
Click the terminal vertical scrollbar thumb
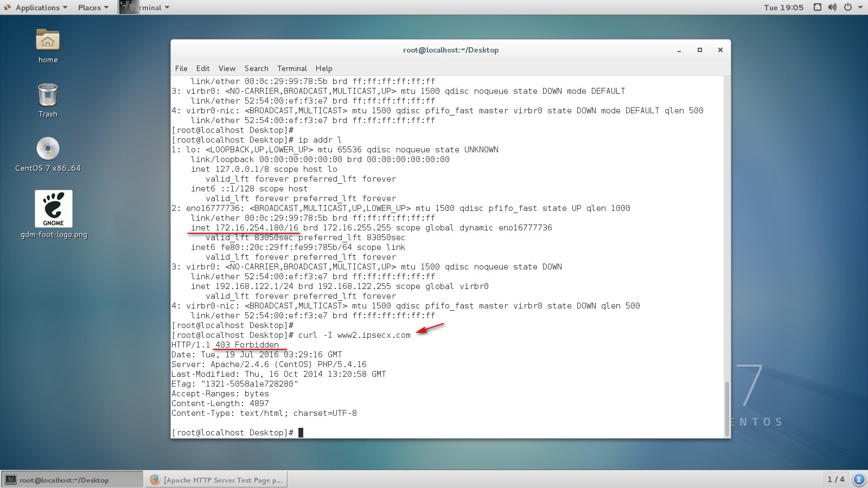click(x=727, y=408)
